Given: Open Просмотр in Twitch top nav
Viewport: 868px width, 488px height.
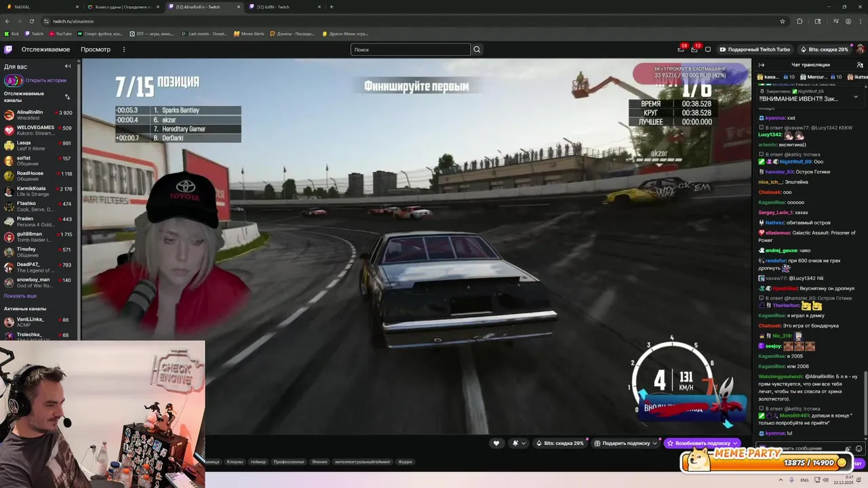Looking at the screenshot, I should [x=96, y=49].
